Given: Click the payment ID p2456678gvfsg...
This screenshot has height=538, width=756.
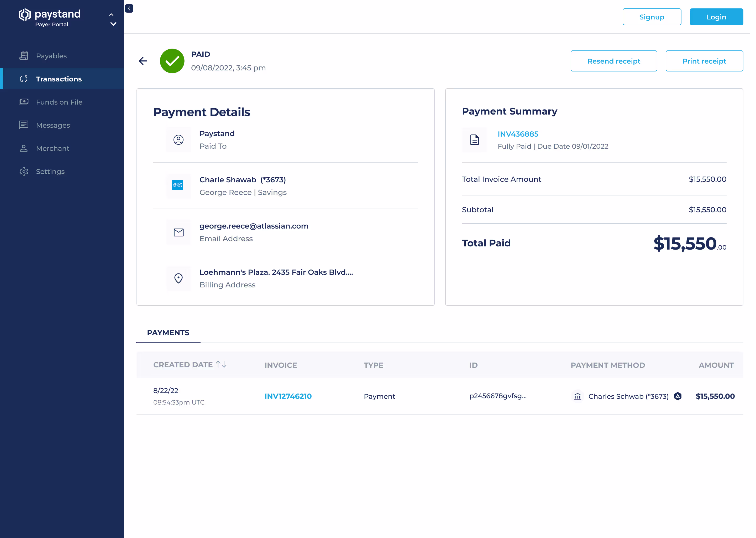Looking at the screenshot, I should point(497,396).
